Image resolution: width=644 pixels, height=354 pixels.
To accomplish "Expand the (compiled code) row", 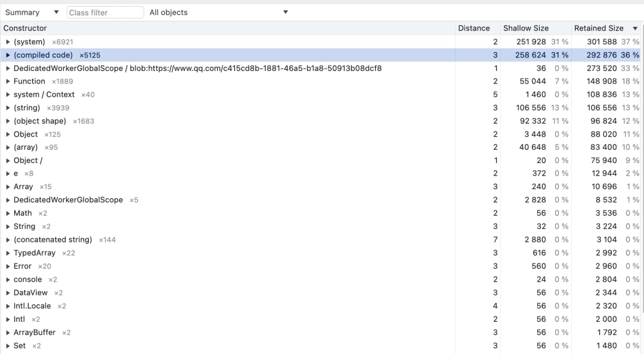I will click(8, 55).
